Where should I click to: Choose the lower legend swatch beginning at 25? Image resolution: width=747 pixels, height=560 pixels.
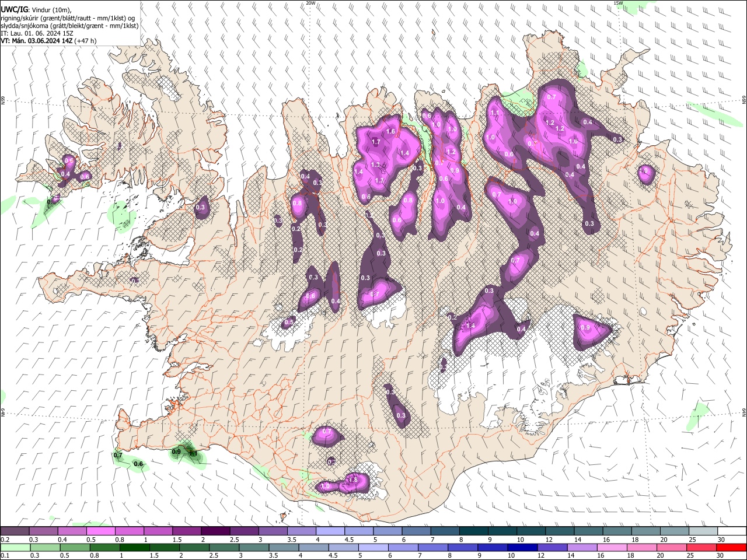coord(701,547)
